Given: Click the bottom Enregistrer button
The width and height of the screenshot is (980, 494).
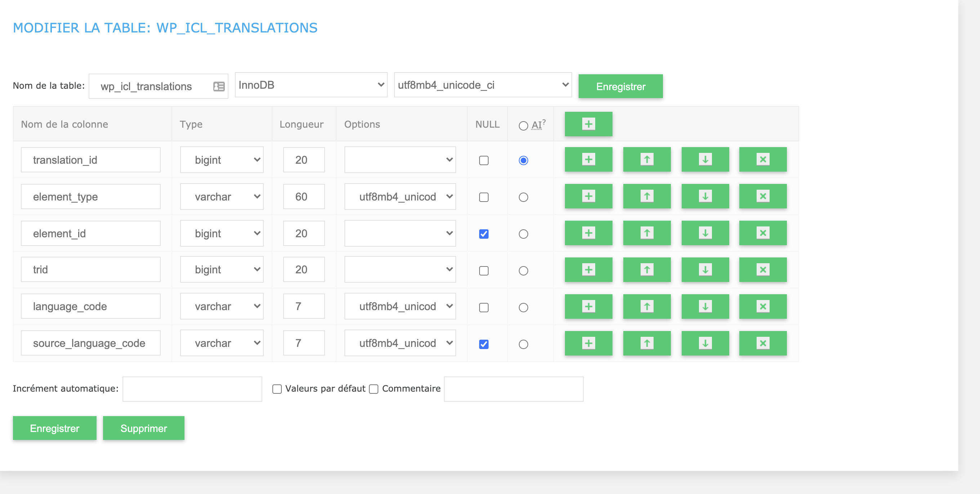Looking at the screenshot, I should tap(54, 428).
